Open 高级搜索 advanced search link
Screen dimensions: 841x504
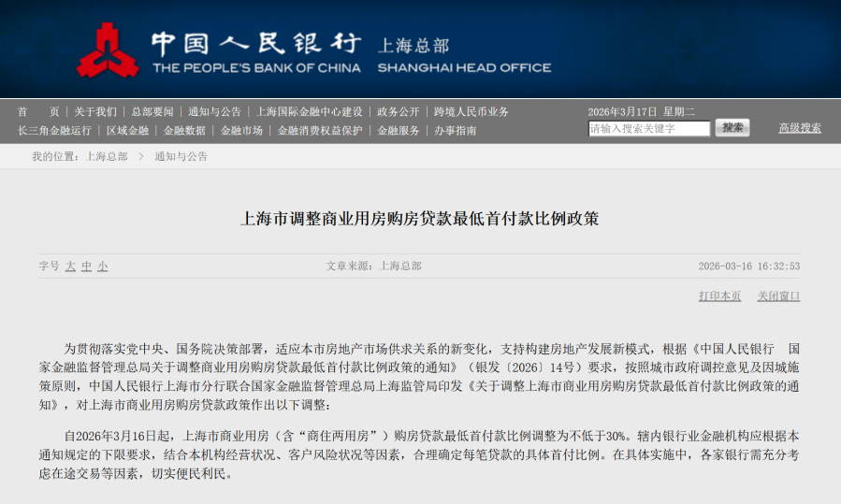tap(800, 128)
